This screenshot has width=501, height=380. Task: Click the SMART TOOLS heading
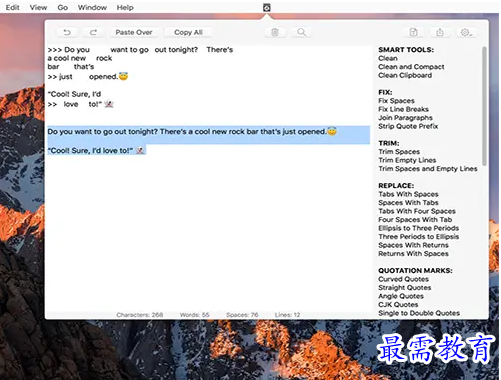click(406, 50)
